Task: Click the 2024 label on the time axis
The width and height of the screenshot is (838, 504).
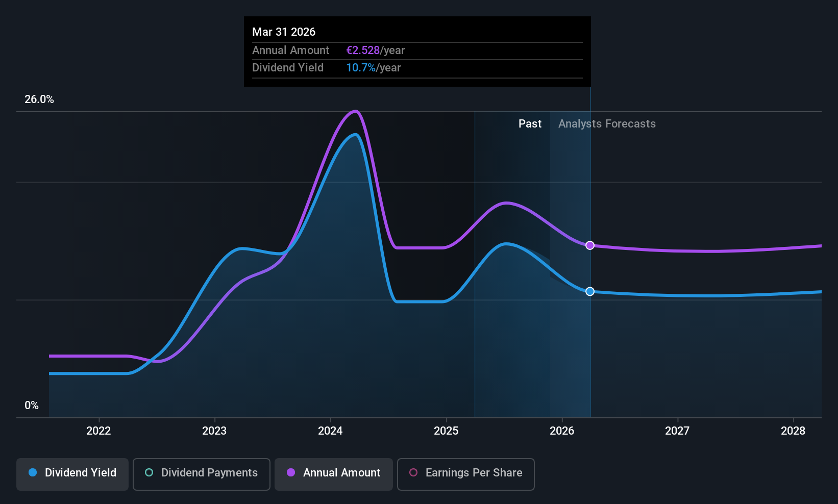Action: pos(330,431)
